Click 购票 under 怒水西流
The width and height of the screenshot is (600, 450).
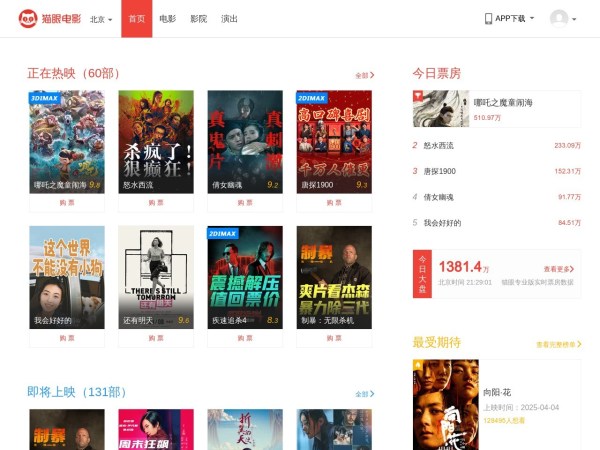click(x=156, y=202)
